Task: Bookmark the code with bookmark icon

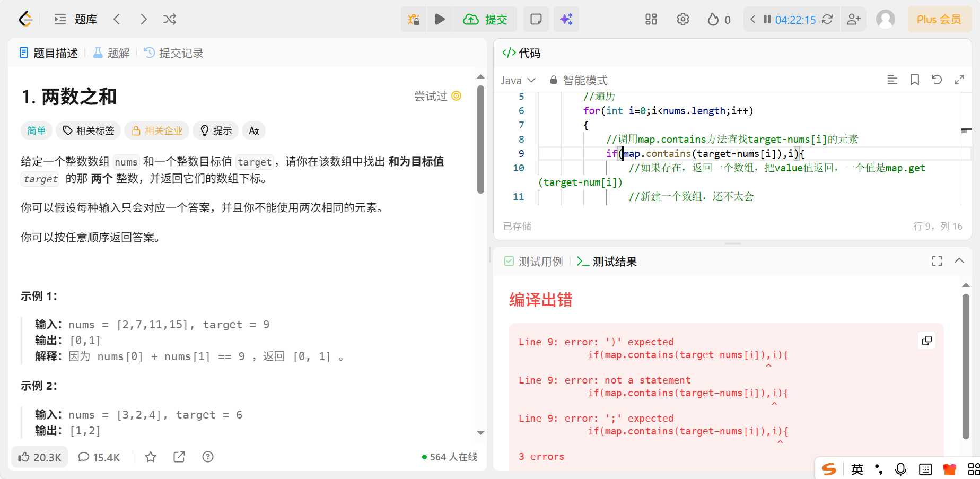Action: (x=915, y=80)
